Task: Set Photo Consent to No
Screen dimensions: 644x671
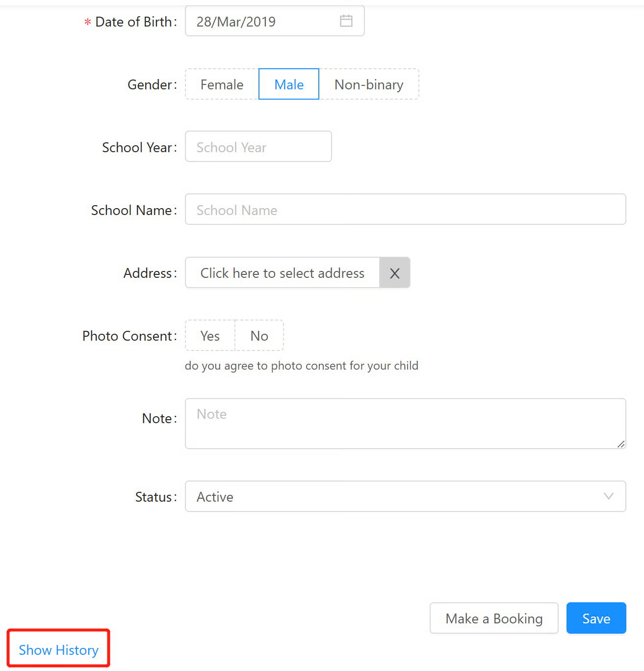Action: click(259, 336)
